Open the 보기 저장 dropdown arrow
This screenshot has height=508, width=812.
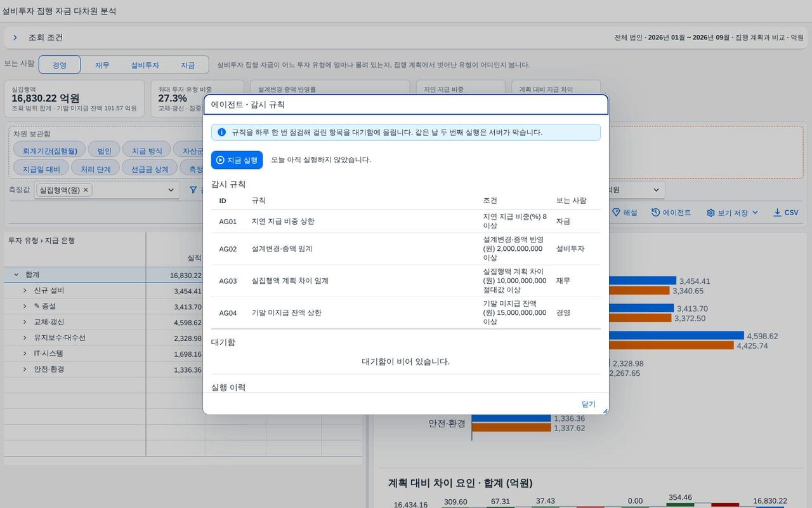point(755,213)
